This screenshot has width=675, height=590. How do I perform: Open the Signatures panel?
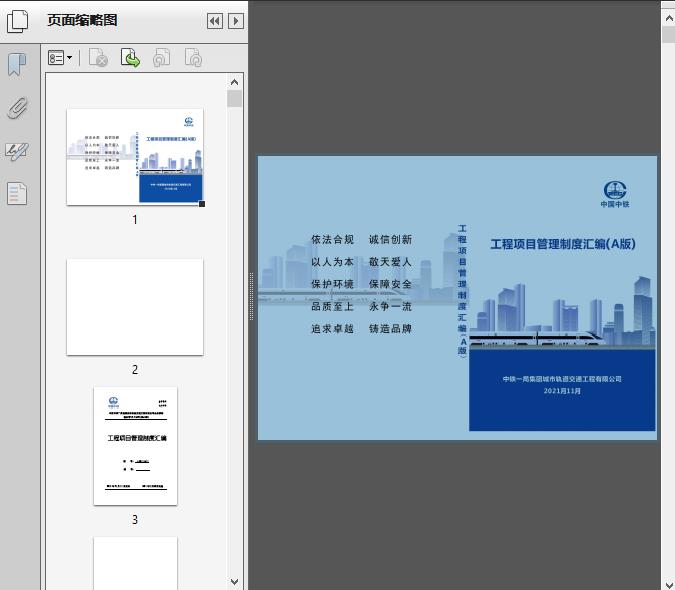pos(17,151)
